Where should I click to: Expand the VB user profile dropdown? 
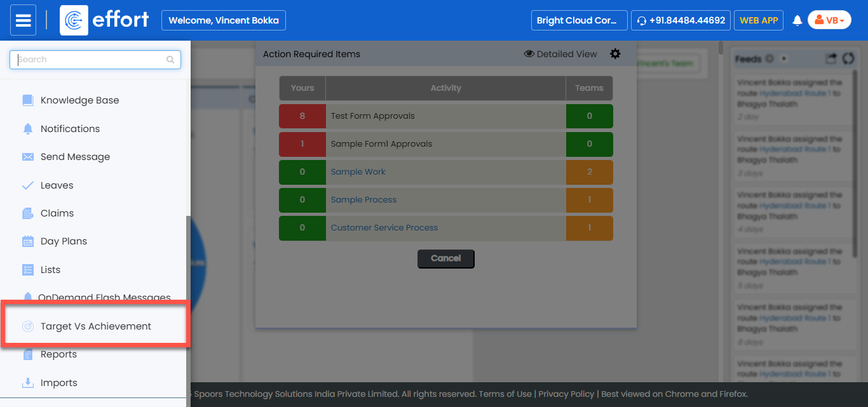(x=829, y=20)
